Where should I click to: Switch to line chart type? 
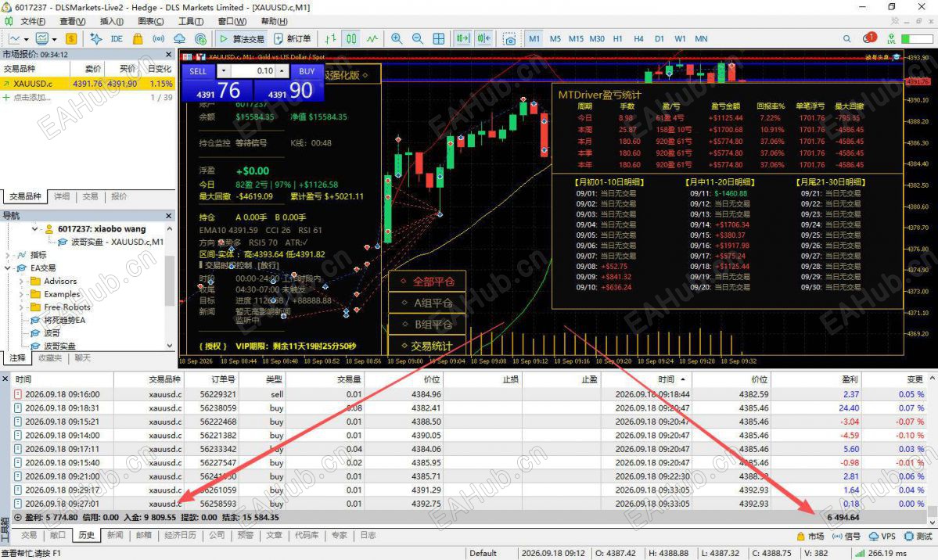point(372,39)
